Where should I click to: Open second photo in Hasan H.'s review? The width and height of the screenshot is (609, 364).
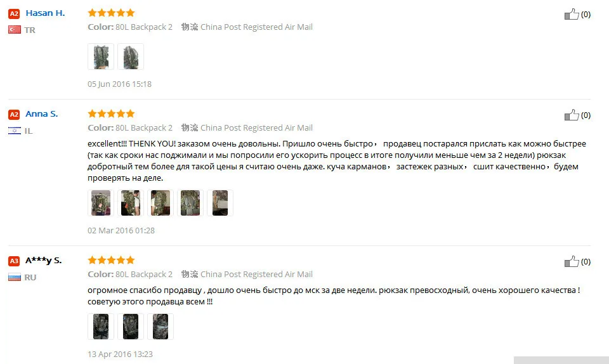click(x=131, y=56)
